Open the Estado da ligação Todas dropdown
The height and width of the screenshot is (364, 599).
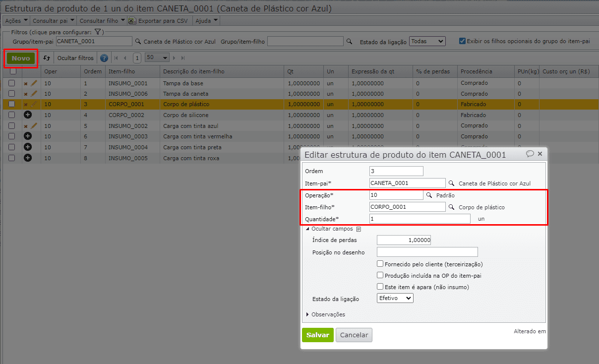click(x=427, y=42)
